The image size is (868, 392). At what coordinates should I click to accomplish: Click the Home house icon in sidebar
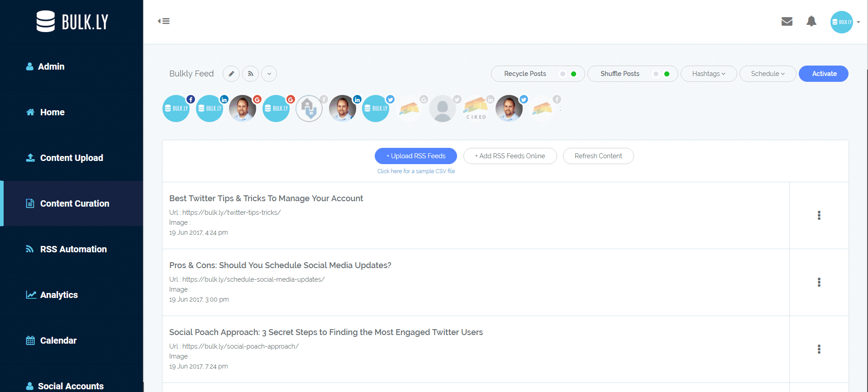(30, 112)
